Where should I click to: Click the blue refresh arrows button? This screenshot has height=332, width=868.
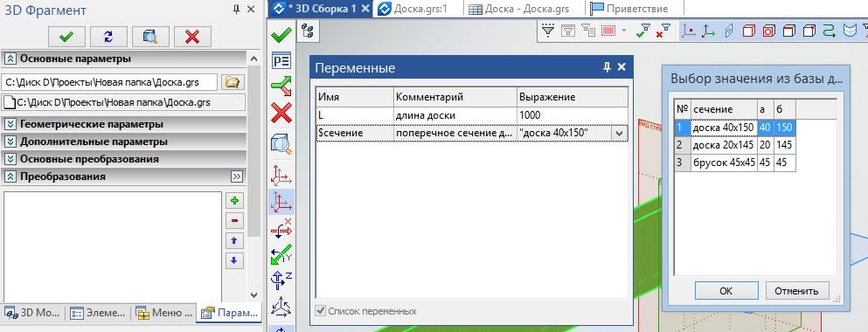(108, 37)
